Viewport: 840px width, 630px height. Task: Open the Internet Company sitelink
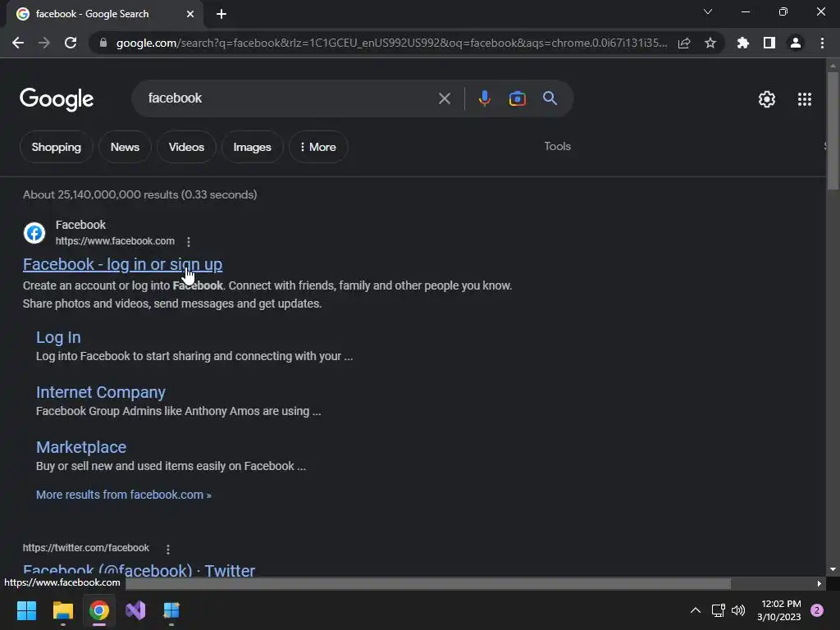(101, 392)
